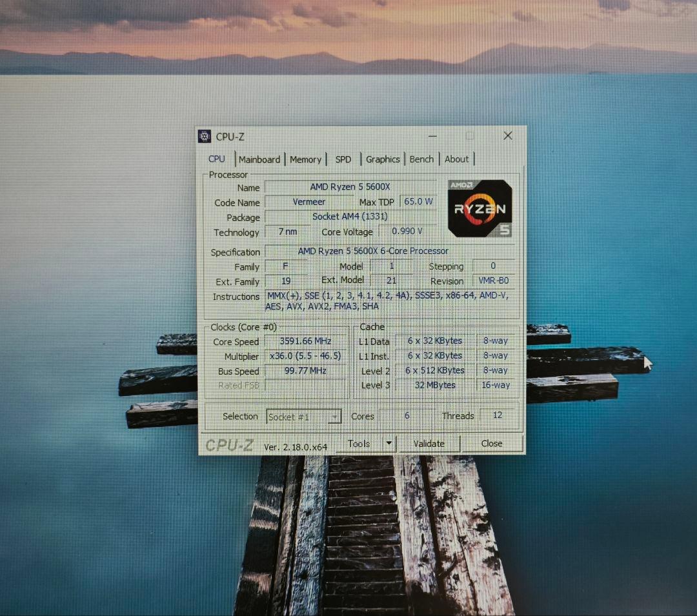Open the Bench tab
Image resolution: width=697 pixels, height=616 pixels.
(x=421, y=159)
